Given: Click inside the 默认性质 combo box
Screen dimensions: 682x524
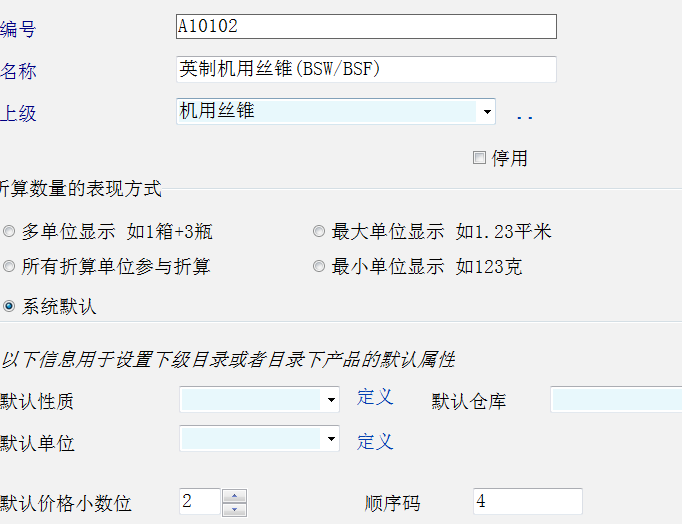Looking at the screenshot, I should coord(250,400).
